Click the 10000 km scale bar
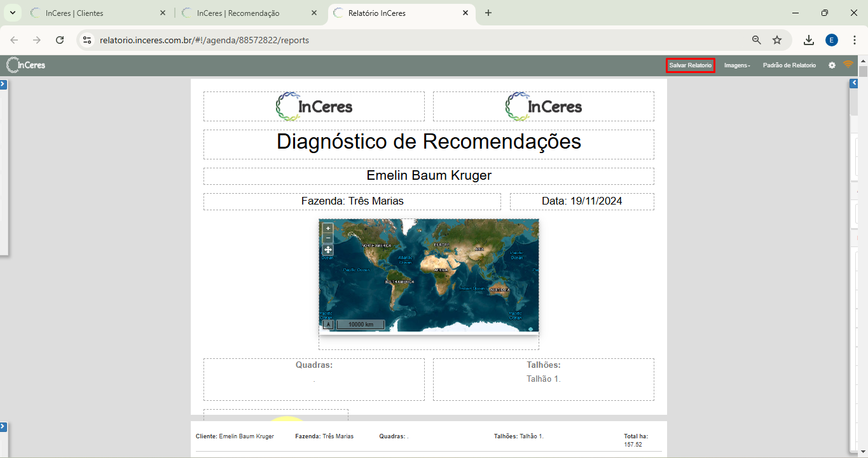Screen dimensions: 868x458 click(361, 325)
